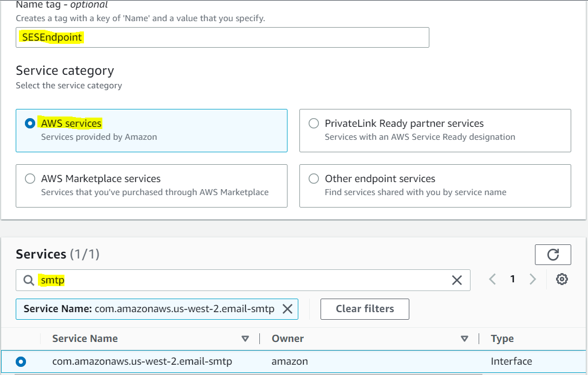Pick Other endpoint services category
This screenshot has height=375, width=588.
[314, 179]
